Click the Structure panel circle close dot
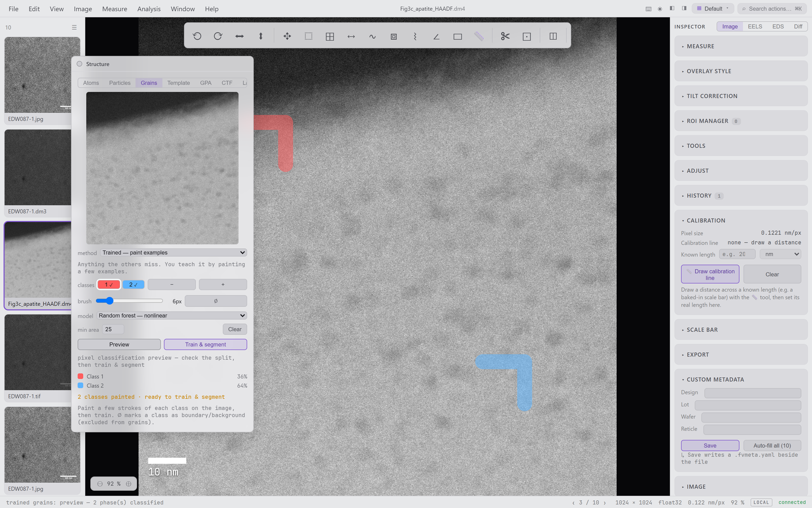 click(79, 64)
